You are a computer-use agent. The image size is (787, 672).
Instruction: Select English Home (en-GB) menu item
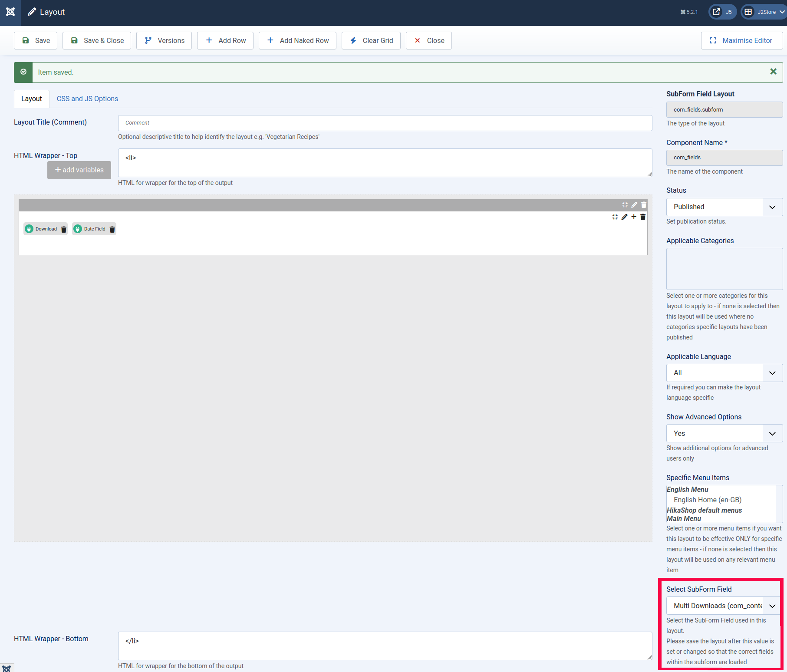click(x=707, y=500)
